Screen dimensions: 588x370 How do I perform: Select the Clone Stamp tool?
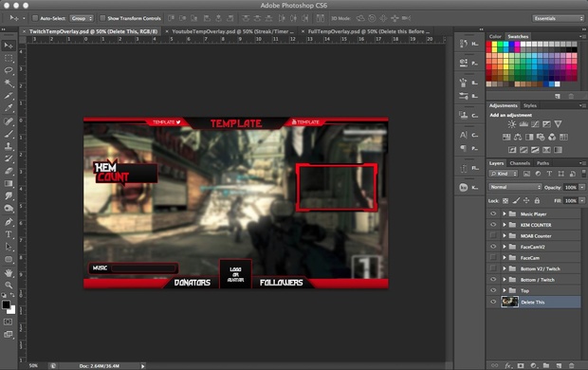pos(9,146)
